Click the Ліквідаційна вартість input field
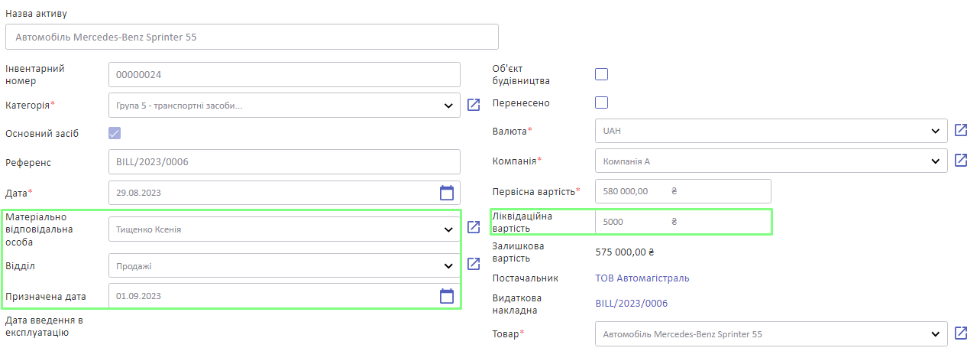This screenshot has width=980, height=361. click(x=683, y=222)
